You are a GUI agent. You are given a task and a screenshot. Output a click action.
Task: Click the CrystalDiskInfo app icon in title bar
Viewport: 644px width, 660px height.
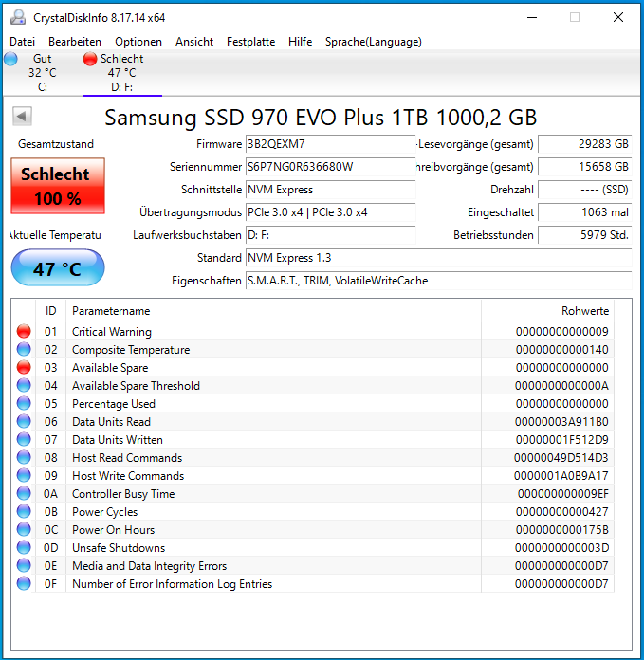coord(19,17)
